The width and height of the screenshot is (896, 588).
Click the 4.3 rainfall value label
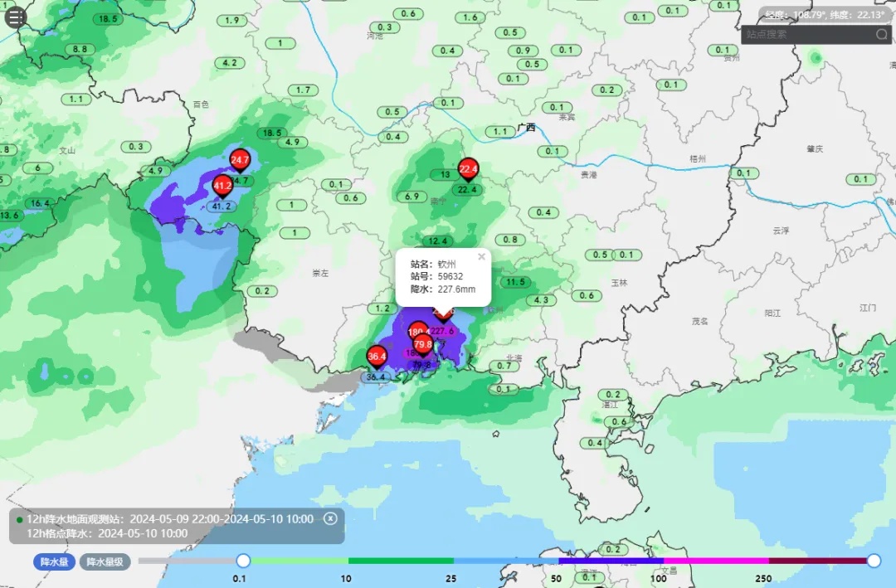pos(543,300)
